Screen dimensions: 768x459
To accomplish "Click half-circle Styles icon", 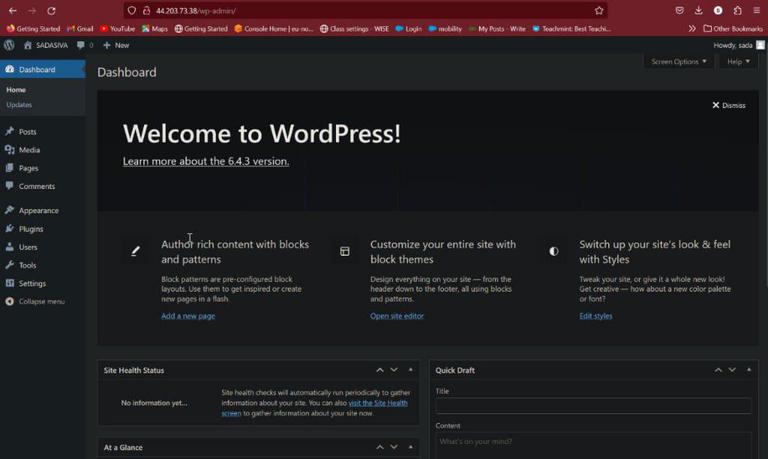I will 553,251.
